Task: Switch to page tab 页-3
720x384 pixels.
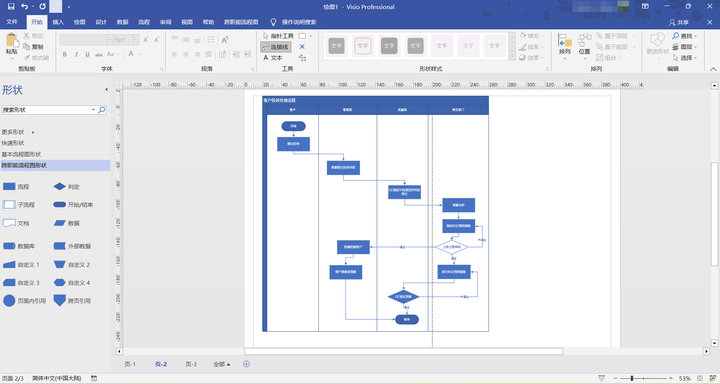Action: (191, 364)
